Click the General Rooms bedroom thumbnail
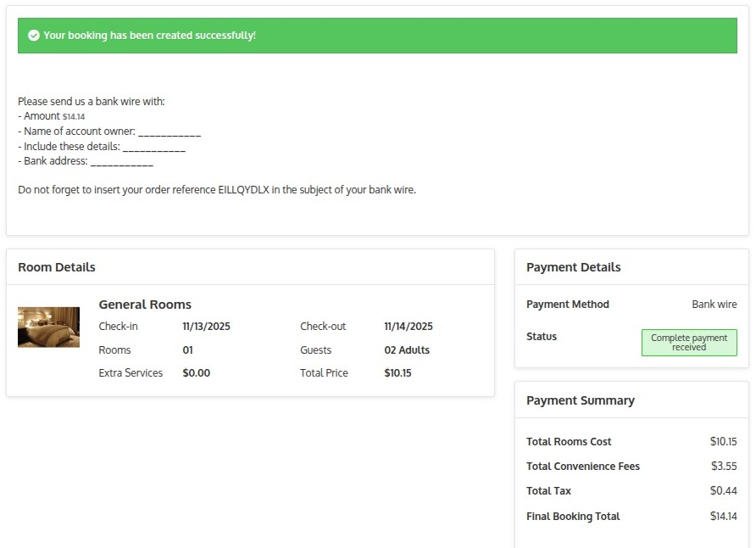Screen dimensions: 756x548 tap(48, 327)
